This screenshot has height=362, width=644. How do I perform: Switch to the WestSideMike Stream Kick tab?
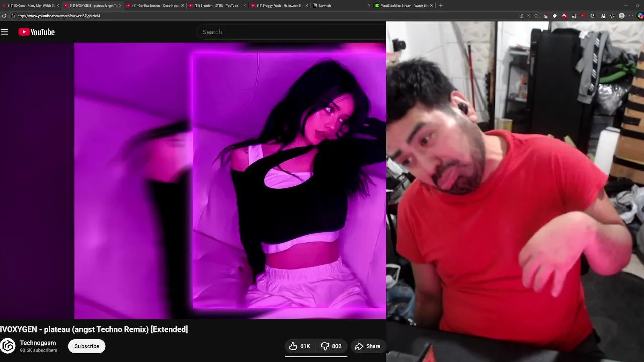pyautogui.click(x=404, y=5)
